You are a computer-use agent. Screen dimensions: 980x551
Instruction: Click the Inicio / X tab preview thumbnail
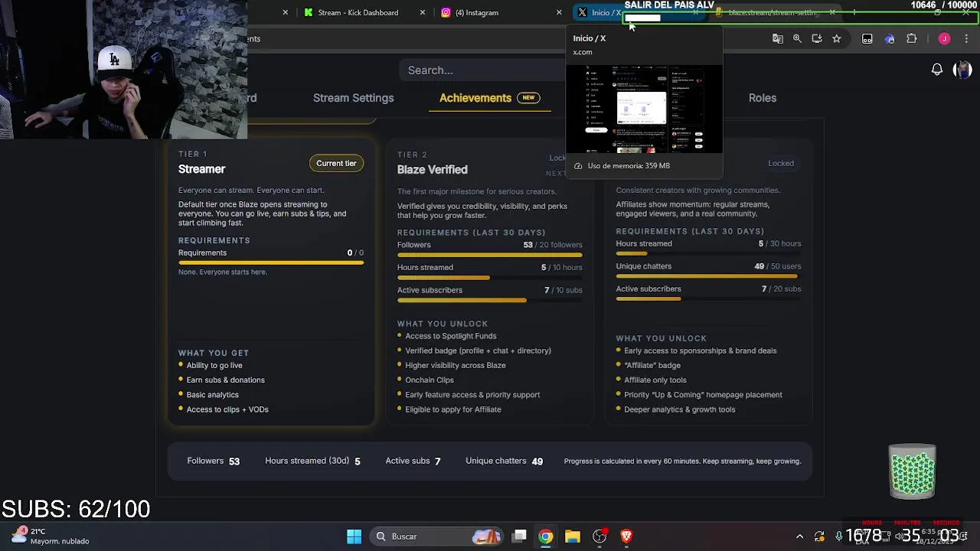[644, 109]
